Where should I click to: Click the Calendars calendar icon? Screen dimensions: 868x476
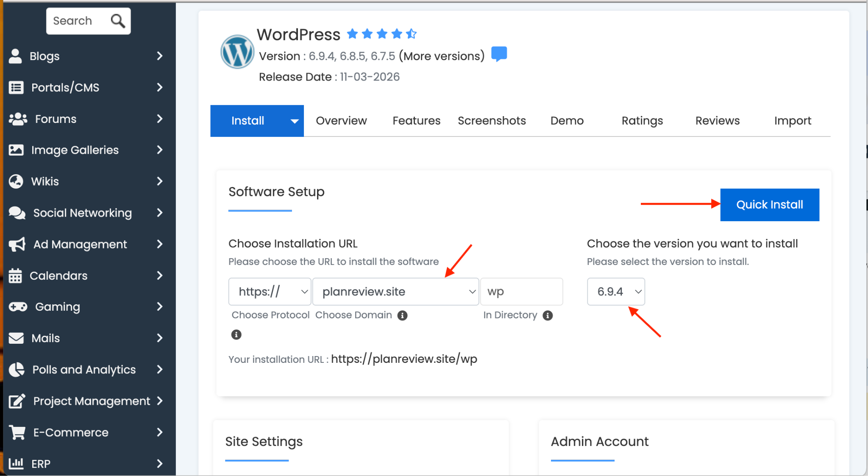point(15,276)
